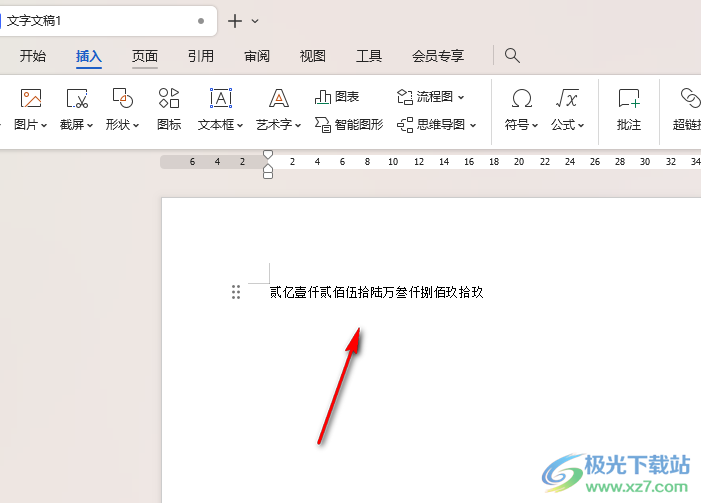Viewport: 701px width, 503px height.
Task: Expand the 符号 dropdown arrow
Action: (x=535, y=126)
